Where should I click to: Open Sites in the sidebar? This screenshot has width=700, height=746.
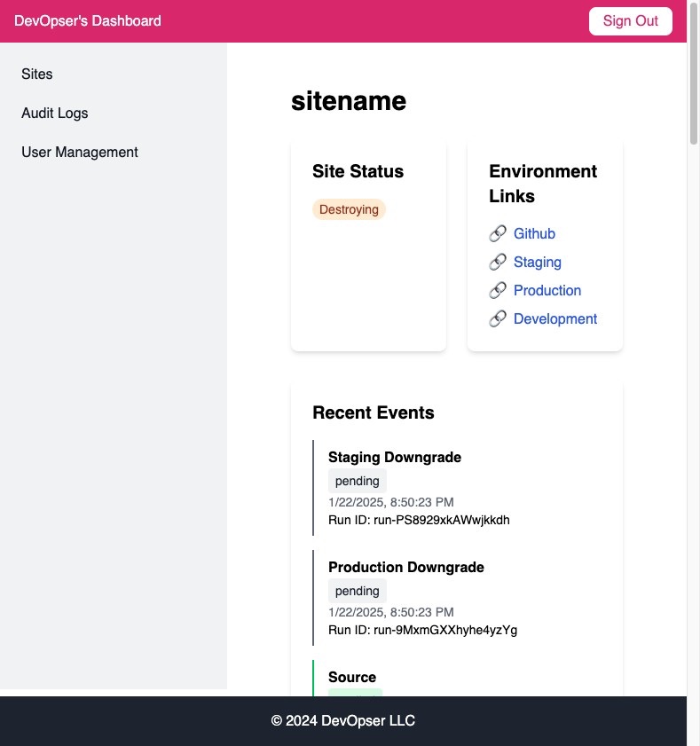pos(37,74)
